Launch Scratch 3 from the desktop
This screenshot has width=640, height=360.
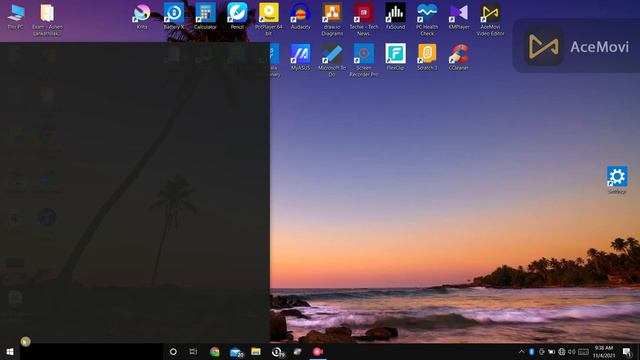click(x=427, y=57)
